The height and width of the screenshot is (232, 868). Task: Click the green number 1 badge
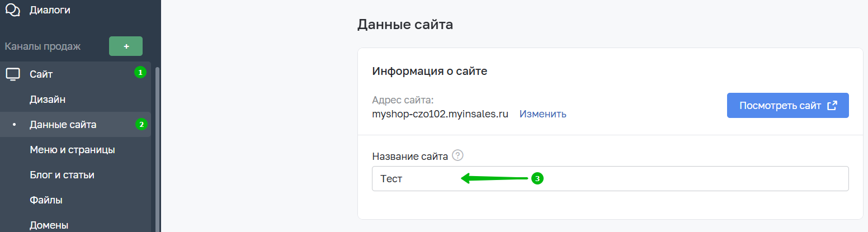pyautogui.click(x=140, y=72)
